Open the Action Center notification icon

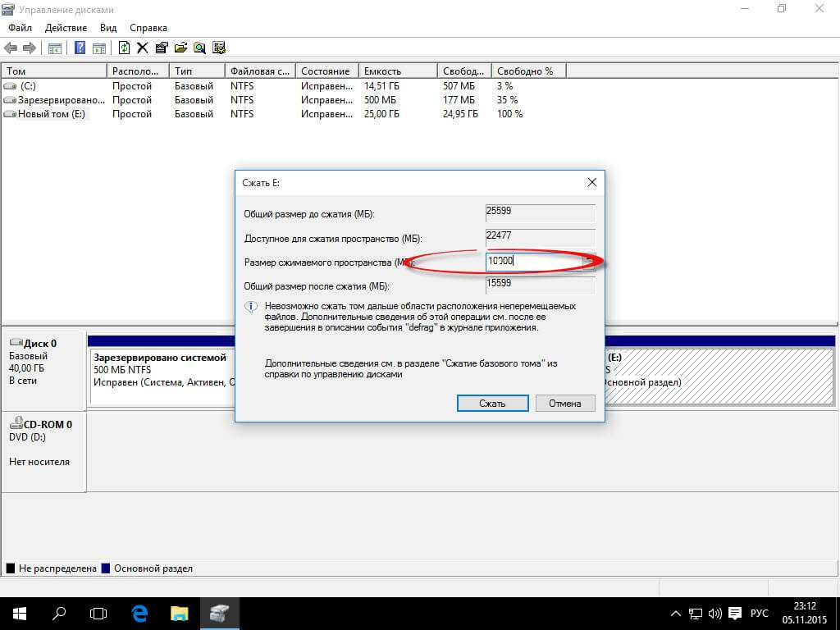click(x=736, y=614)
